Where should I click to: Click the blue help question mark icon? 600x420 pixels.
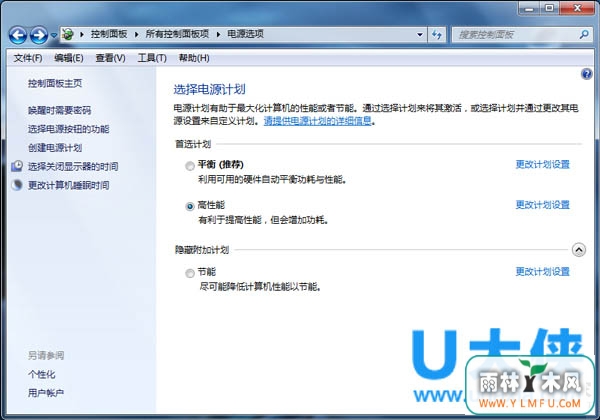(586, 74)
